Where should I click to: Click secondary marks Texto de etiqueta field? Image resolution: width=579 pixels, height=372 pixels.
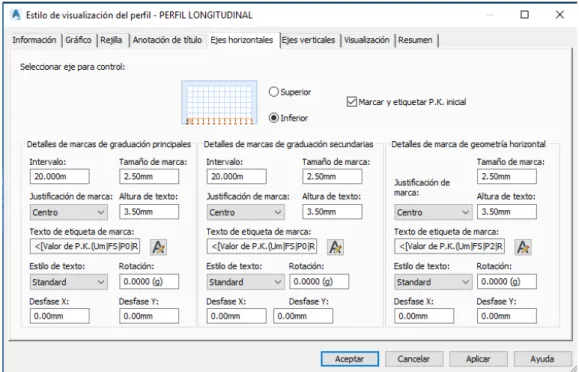click(262, 246)
